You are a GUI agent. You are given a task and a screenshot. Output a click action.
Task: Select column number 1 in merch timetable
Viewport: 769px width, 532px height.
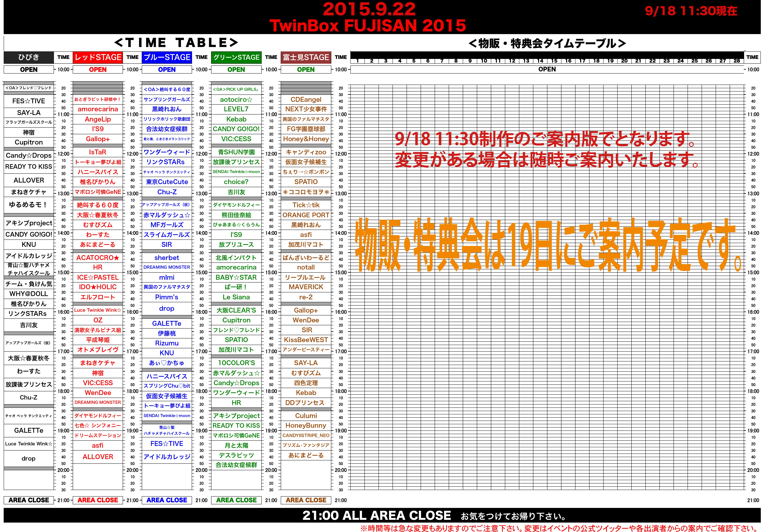click(x=358, y=61)
